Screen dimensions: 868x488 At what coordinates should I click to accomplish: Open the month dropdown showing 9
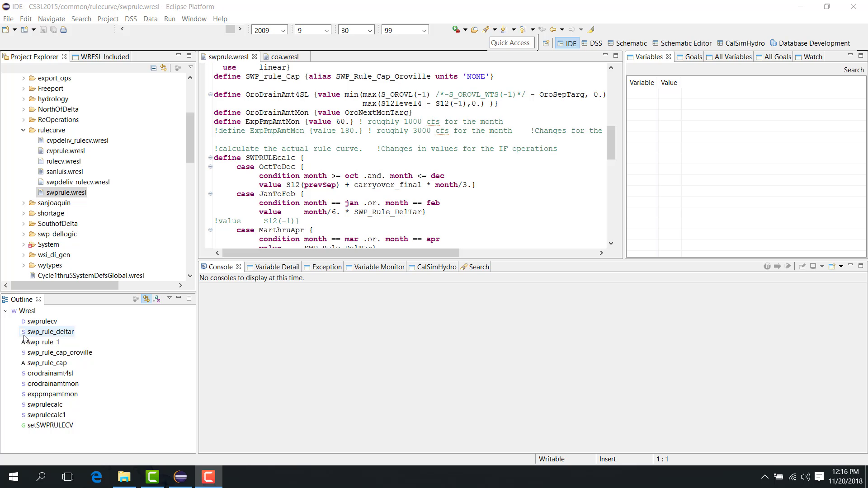(326, 31)
